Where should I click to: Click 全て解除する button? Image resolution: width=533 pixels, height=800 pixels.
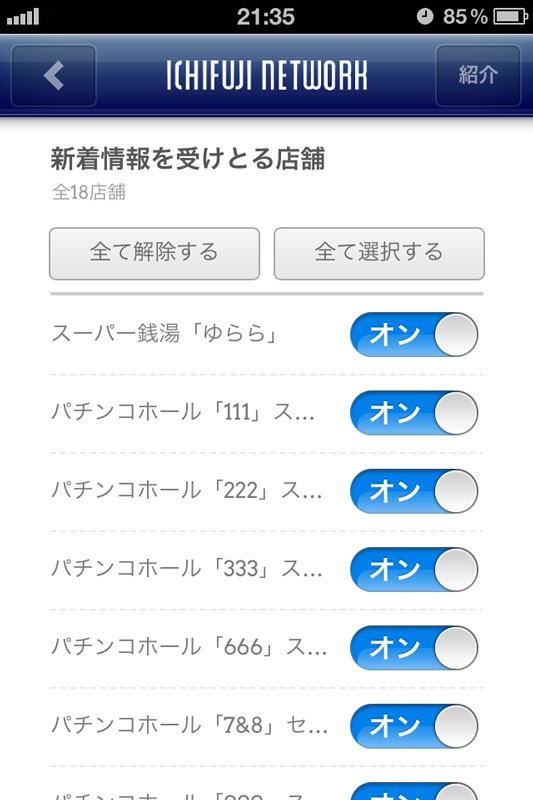pyautogui.click(x=155, y=254)
